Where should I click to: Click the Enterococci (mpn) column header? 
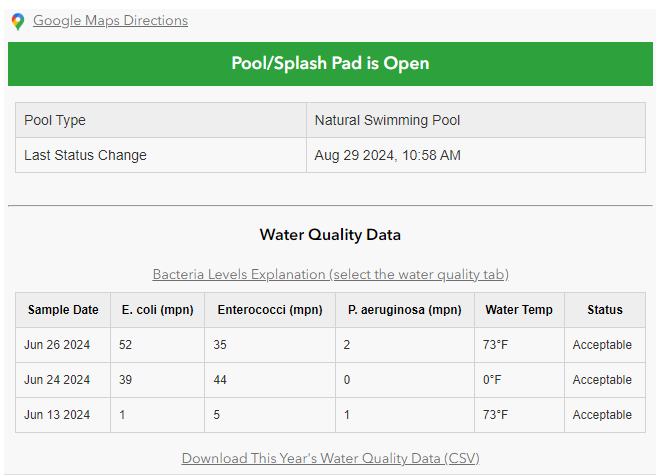pyautogui.click(x=270, y=310)
